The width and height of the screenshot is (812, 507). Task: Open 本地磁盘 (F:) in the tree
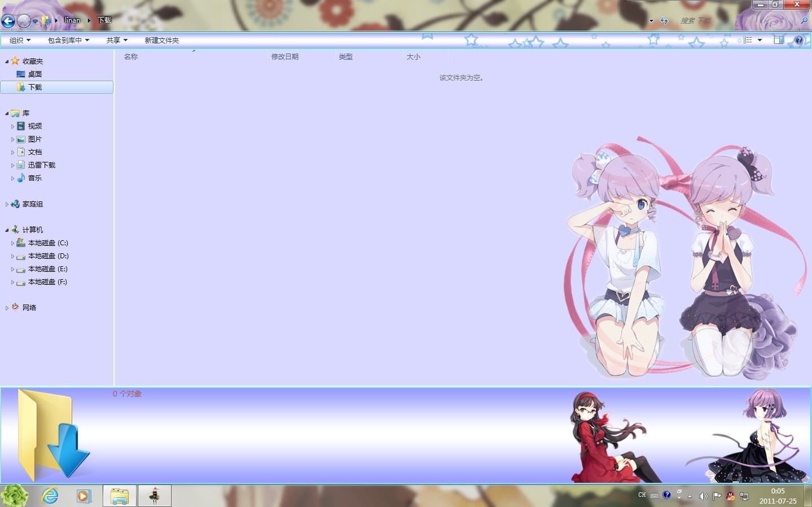point(47,281)
